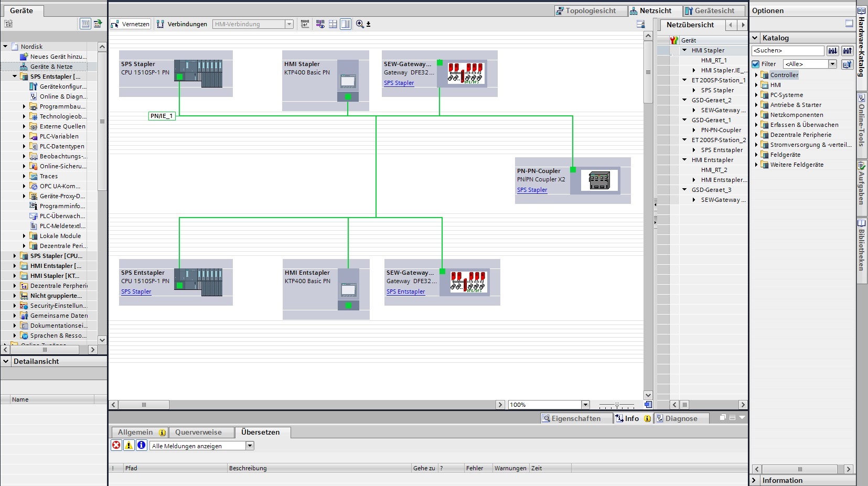Image resolution: width=868 pixels, height=486 pixels.
Task: Click the Optionen panel layout icon
Action: pos(849,24)
